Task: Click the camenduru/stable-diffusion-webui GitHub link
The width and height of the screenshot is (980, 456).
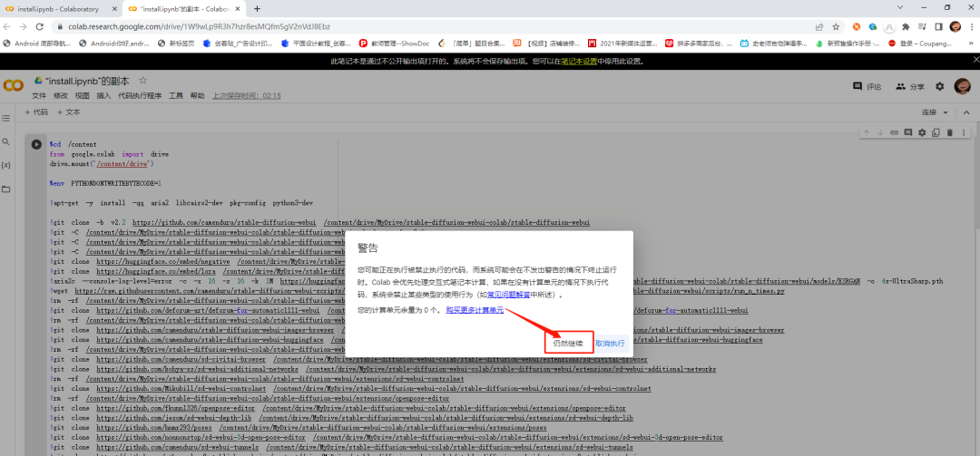Action: coord(225,222)
